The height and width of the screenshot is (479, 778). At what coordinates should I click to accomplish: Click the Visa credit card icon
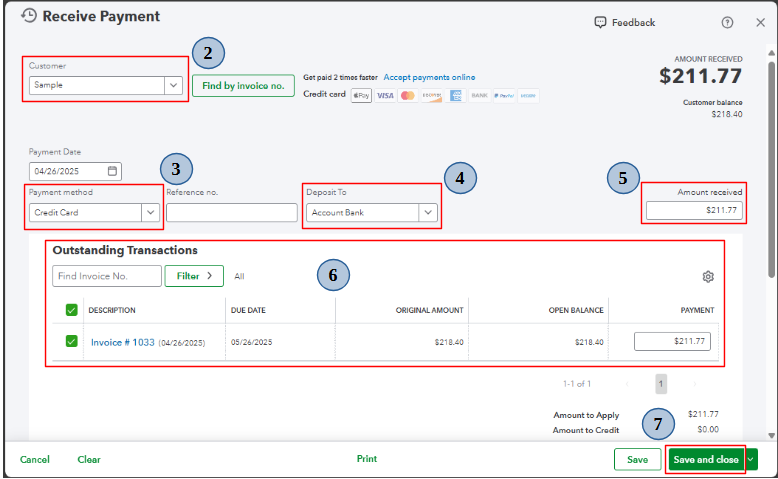pyautogui.click(x=385, y=95)
